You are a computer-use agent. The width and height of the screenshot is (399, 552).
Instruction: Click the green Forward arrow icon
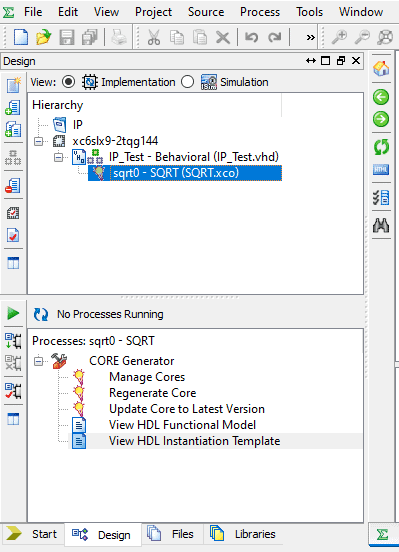pyautogui.click(x=381, y=119)
